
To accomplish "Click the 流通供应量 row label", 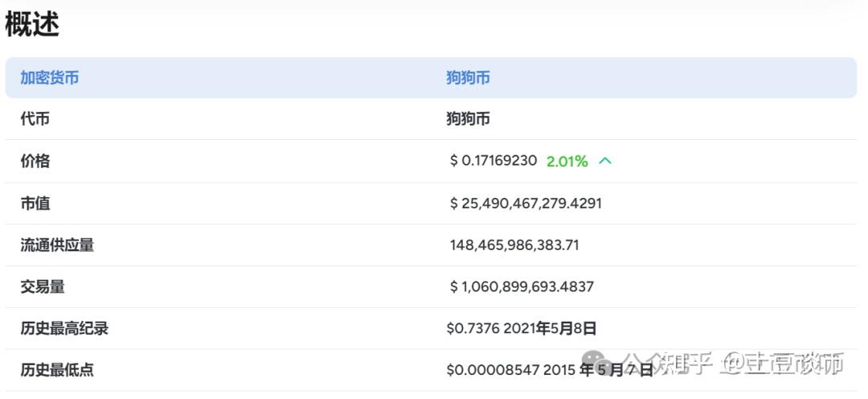I will (57, 245).
